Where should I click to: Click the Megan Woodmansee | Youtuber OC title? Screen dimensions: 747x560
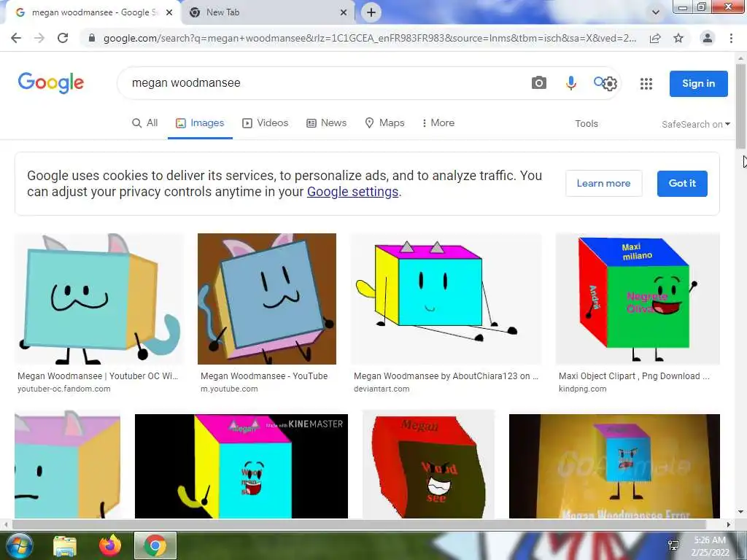[98, 376]
